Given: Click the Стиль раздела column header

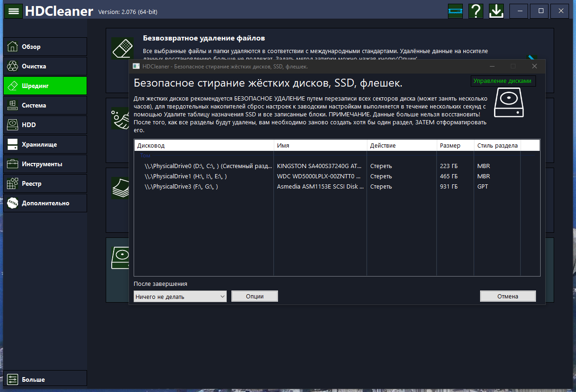Looking at the screenshot, I should pyautogui.click(x=497, y=145).
